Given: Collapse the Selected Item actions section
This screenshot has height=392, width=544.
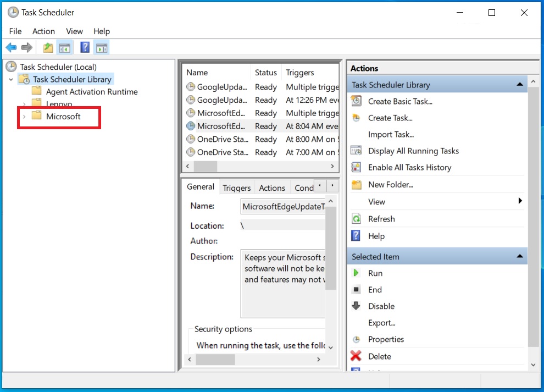Looking at the screenshot, I should pos(520,256).
